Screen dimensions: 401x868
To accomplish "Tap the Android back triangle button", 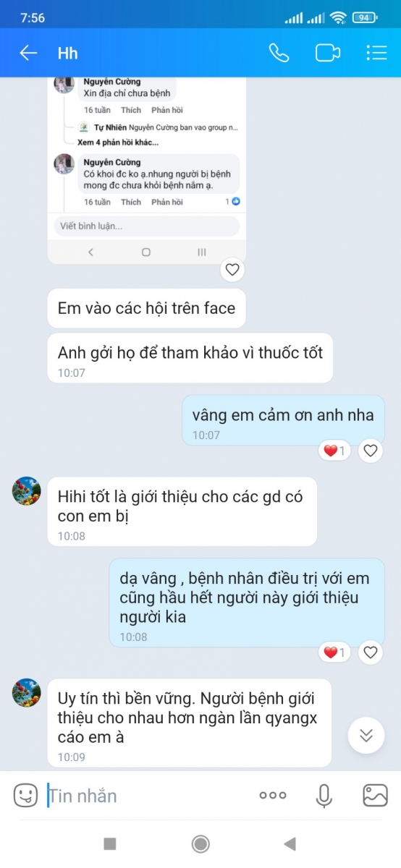I will point(290,843).
